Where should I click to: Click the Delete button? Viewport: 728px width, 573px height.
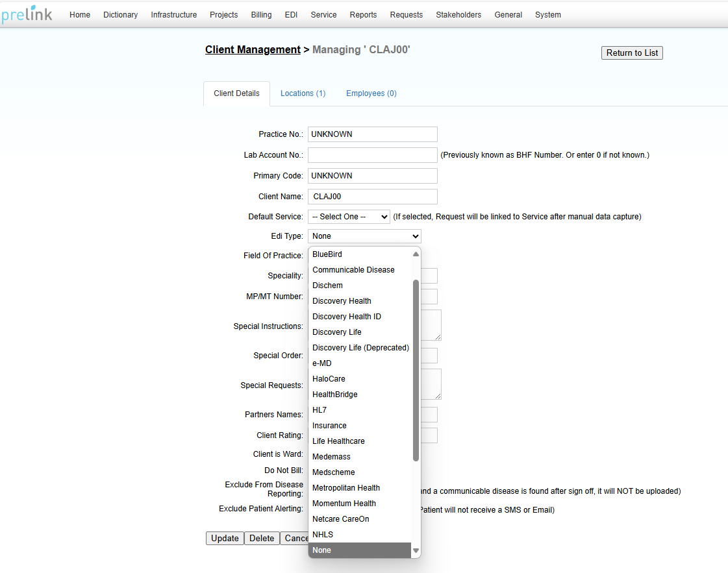point(262,538)
